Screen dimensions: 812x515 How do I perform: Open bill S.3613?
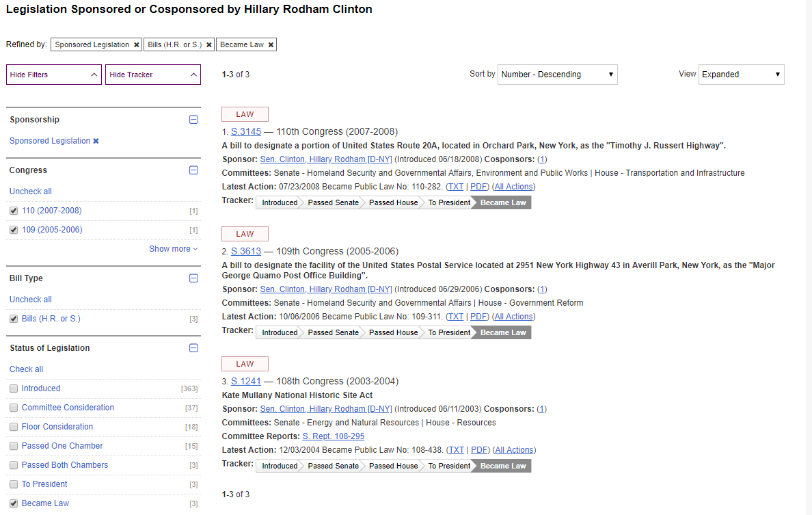pyautogui.click(x=246, y=251)
